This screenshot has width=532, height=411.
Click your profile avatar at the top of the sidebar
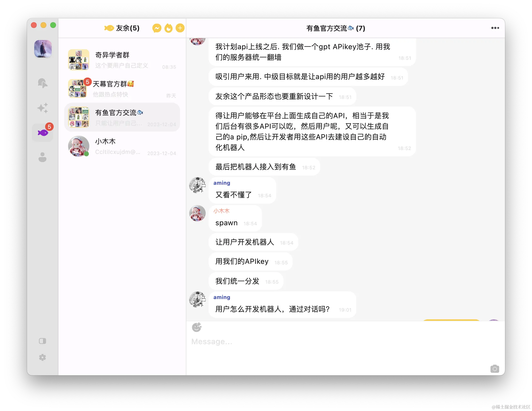[43, 49]
